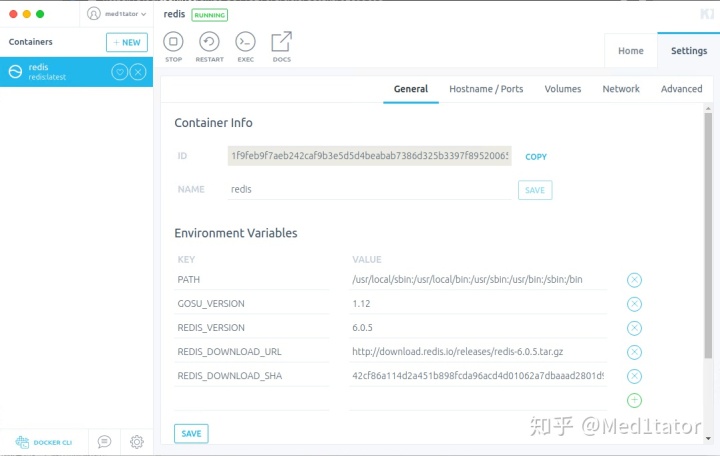Add a new environment variable row
The width and height of the screenshot is (720, 456).
pos(634,400)
